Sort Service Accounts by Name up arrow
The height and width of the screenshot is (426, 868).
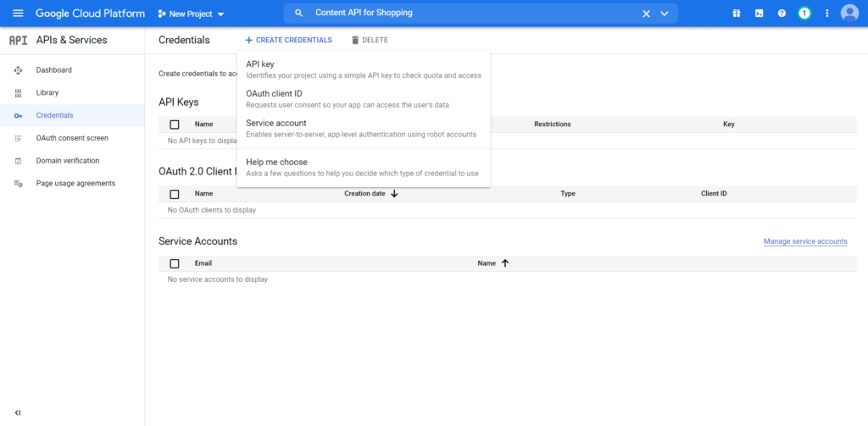point(505,263)
